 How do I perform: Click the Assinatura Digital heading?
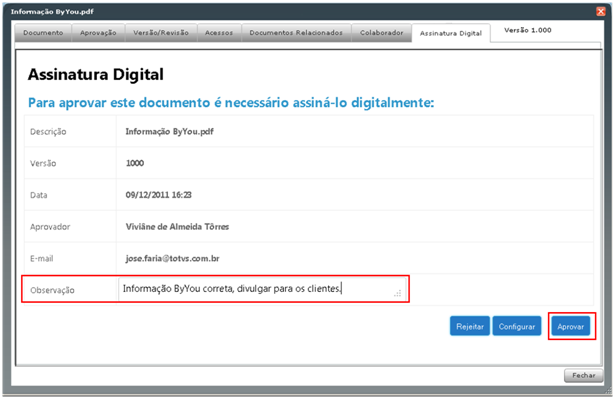[96, 75]
